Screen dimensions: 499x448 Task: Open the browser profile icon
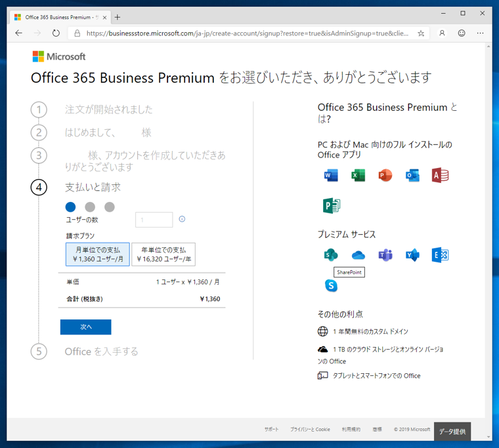442,33
